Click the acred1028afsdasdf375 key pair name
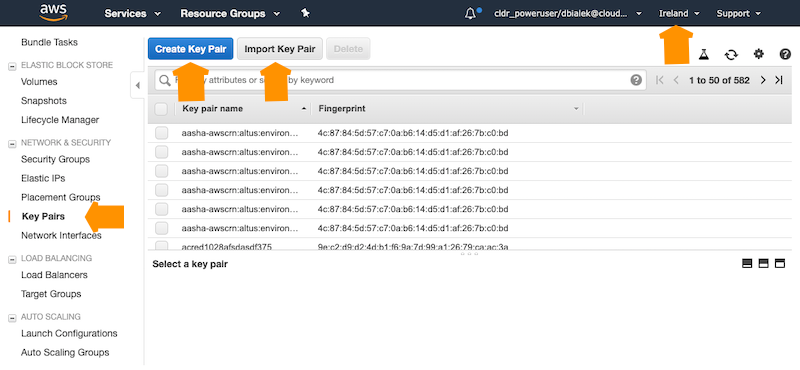This screenshot has width=800, height=370. (227, 247)
